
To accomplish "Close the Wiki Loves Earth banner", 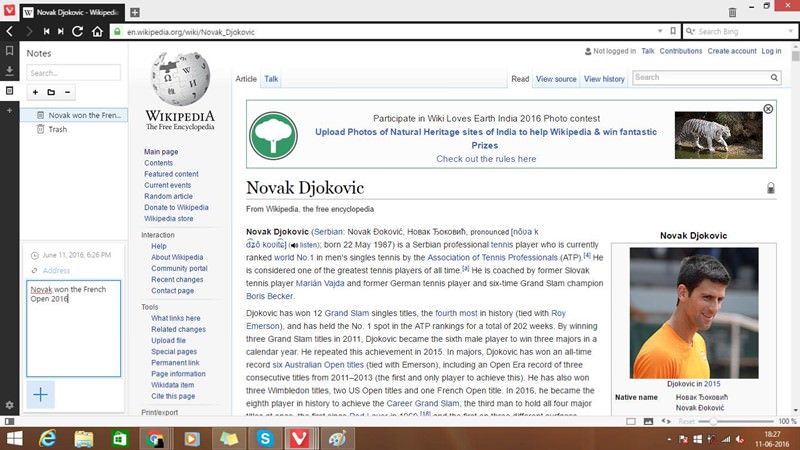I will [x=768, y=109].
